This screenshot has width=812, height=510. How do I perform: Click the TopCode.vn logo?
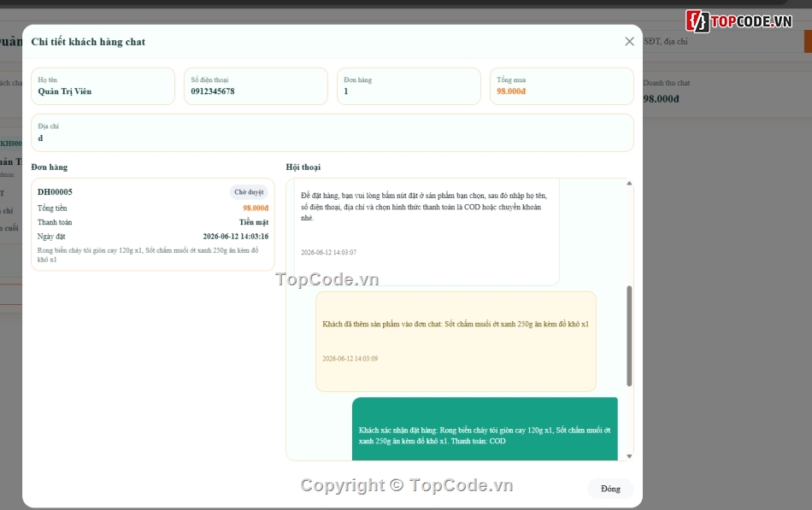pyautogui.click(x=739, y=21)
